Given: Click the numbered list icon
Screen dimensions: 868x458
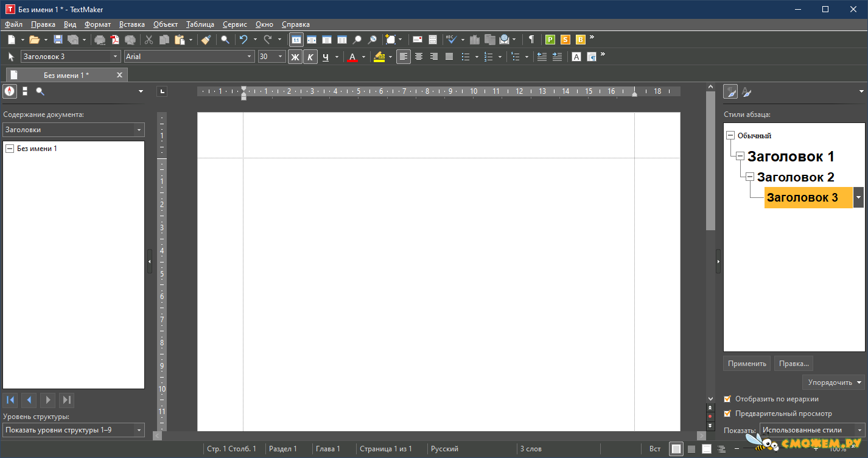Looking at the screenshot, I should [x=488, y=57].
